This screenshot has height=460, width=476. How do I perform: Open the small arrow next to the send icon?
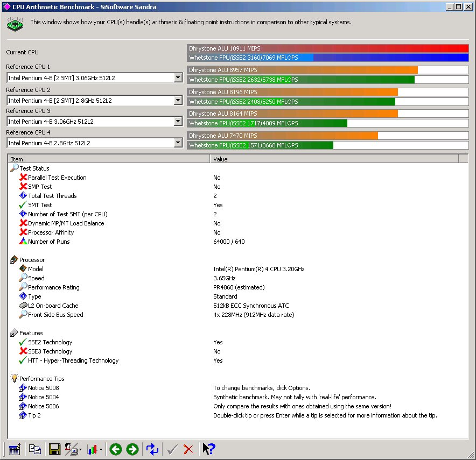pos(80,450)
